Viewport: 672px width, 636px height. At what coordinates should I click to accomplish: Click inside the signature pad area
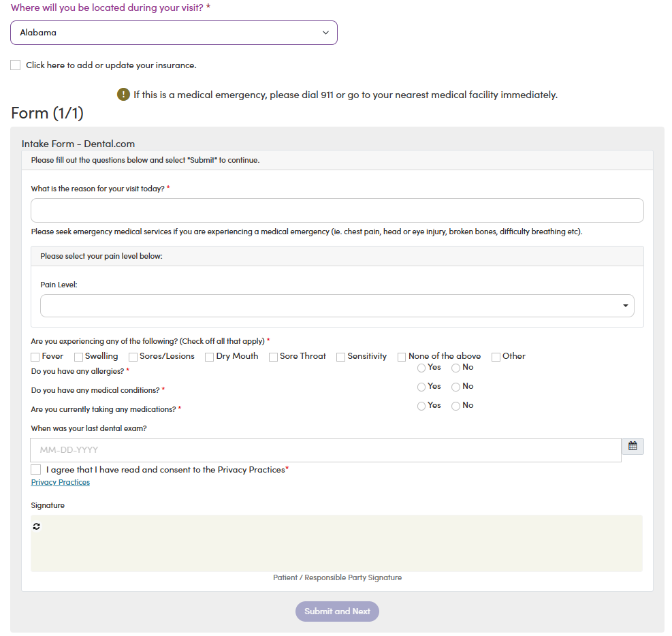[x=336, y=543]
